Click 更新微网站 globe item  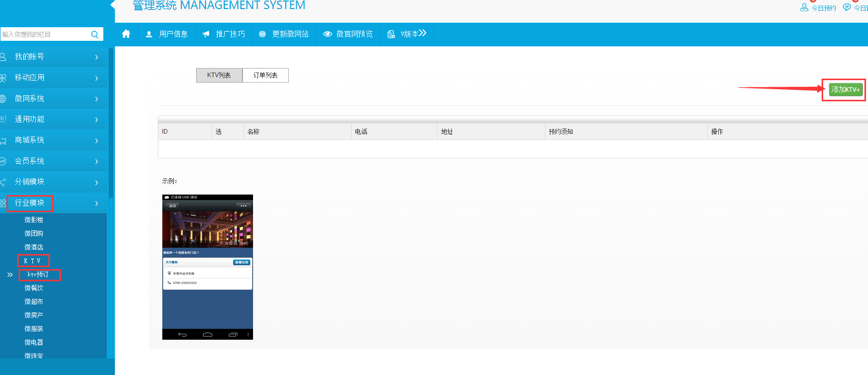pyautogui.click(x=284, y=34)
